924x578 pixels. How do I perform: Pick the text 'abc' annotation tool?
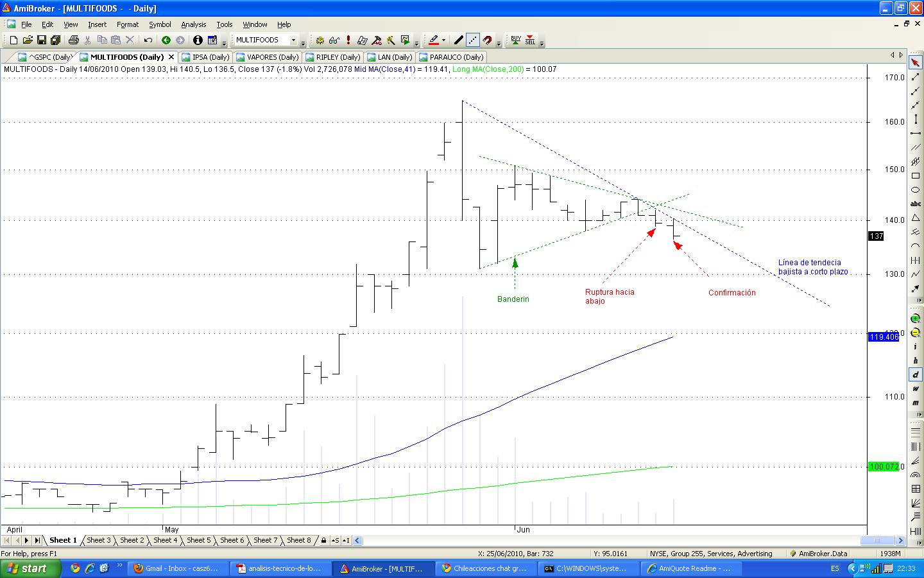coord(916,204)
